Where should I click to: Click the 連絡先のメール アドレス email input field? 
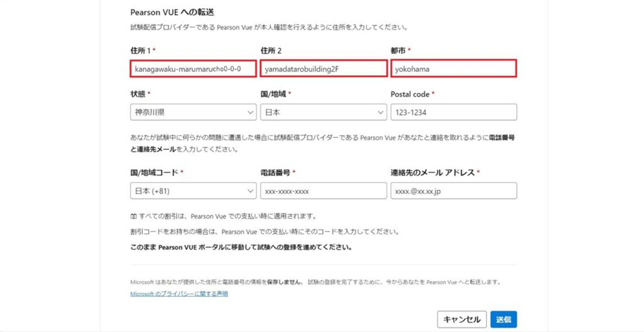point(453,191)
